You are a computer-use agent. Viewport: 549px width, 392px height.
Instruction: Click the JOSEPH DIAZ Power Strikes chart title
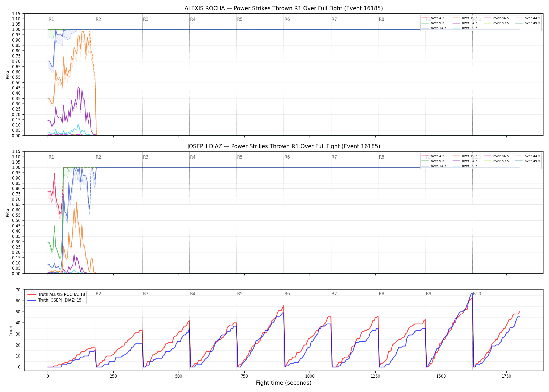coord(284,146)
